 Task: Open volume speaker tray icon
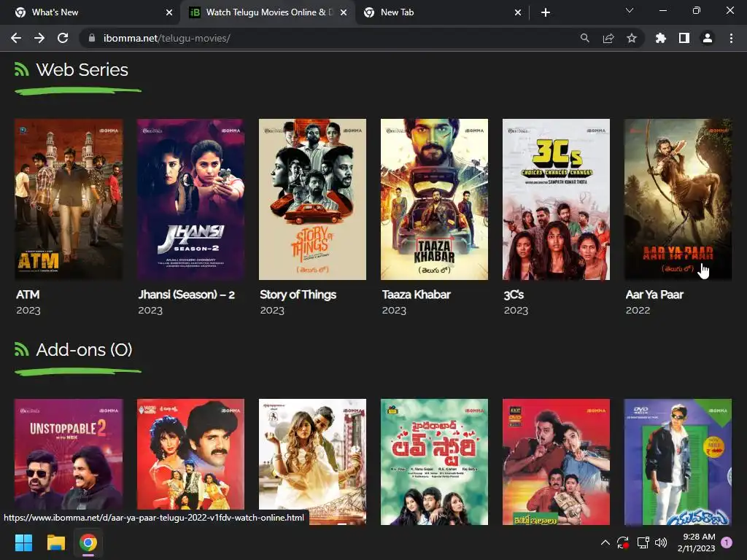(x=661, y=542)
